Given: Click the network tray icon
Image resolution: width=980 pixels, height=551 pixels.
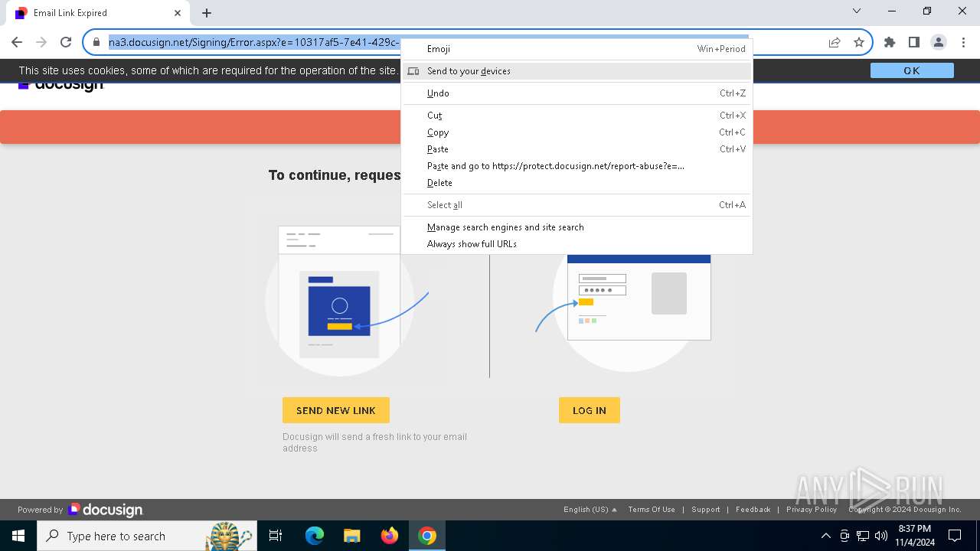Looking at the screenshot, I should (x=863, y=536).
